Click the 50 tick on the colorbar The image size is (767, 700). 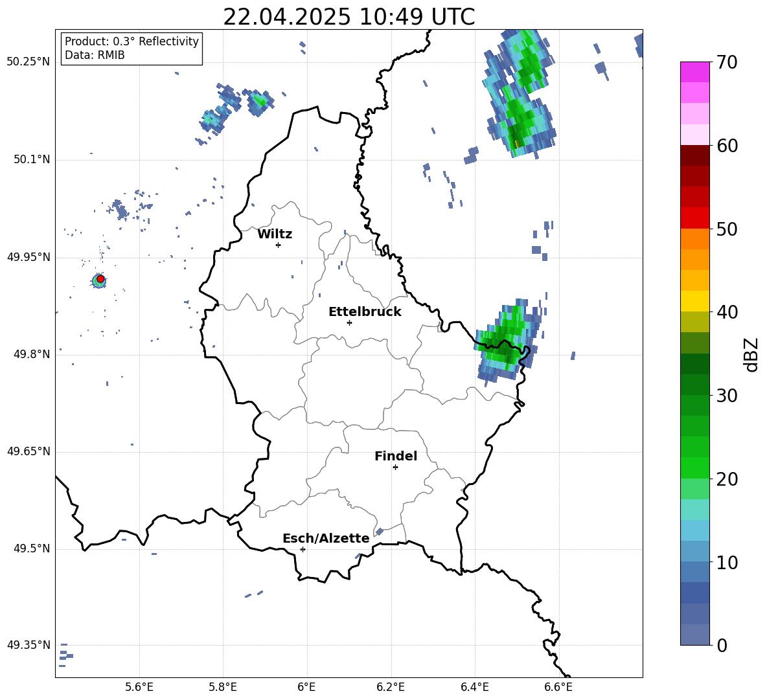[x=727, y=229]
